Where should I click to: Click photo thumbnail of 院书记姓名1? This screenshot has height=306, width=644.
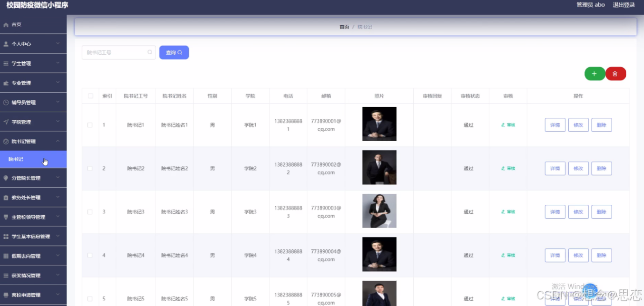[x=379, y=124]
